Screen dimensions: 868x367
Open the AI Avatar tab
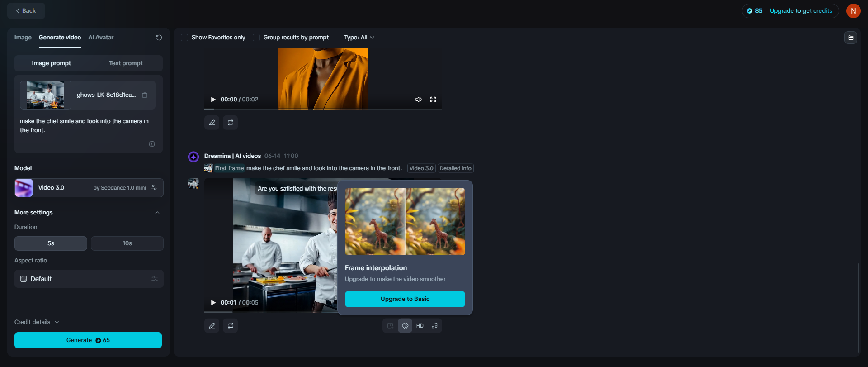101,38
